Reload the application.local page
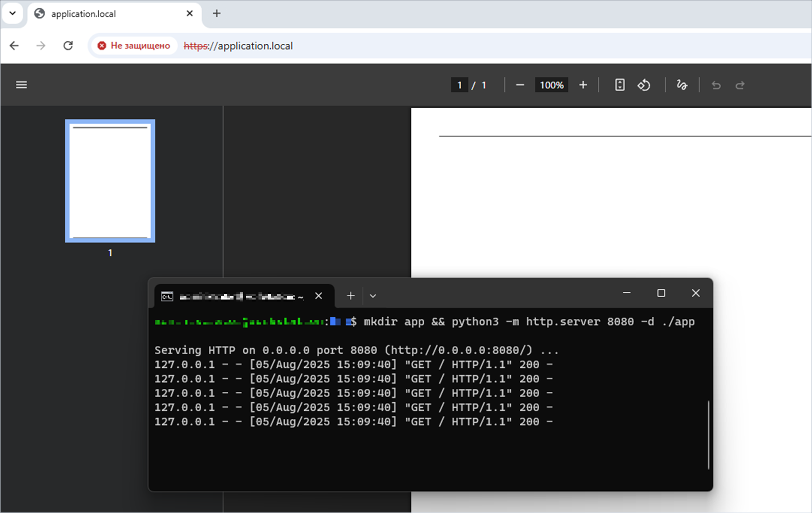The width and height of the screenshot is (812, 513). coord(68,46)
